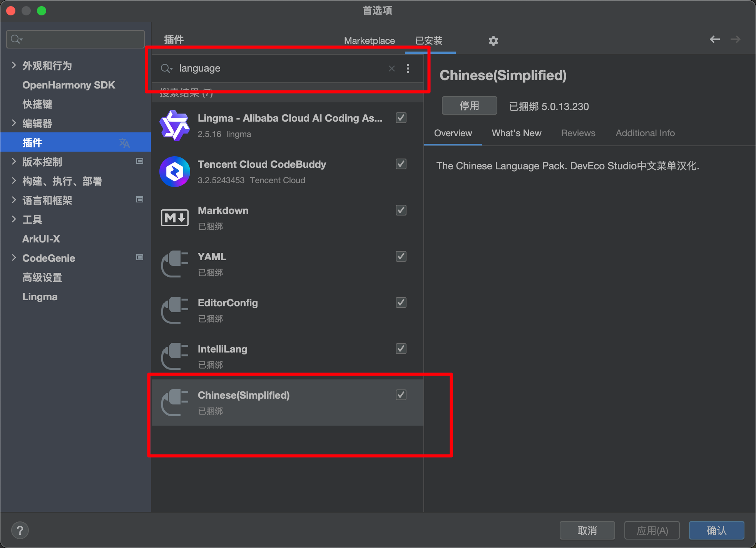756x548 pixels.
Task: Select the Markdown plugin name
Action: coord(223,211)
